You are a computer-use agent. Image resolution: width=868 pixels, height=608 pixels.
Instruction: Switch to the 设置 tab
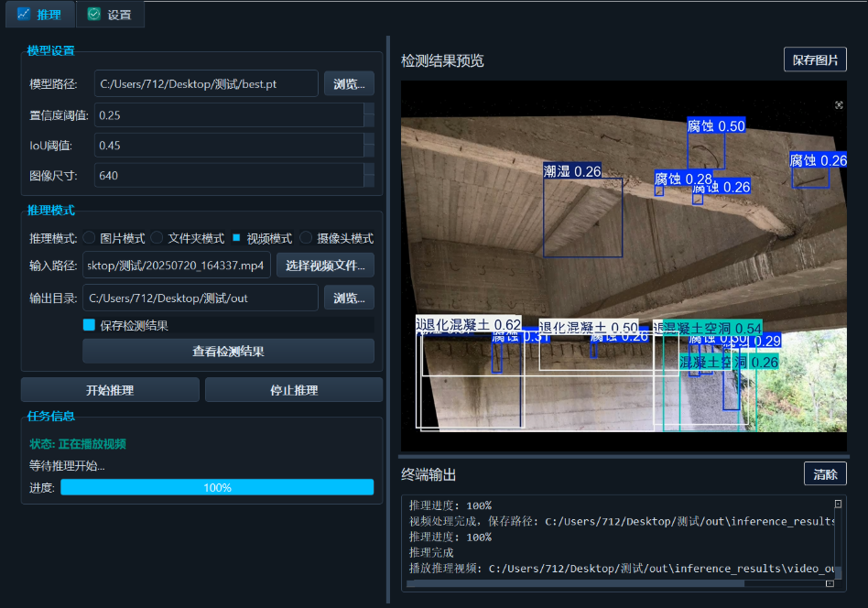108,14
